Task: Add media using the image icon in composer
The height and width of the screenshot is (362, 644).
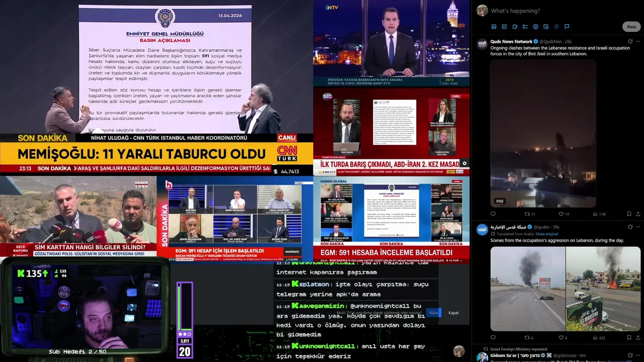Action: tap(494, 27)
